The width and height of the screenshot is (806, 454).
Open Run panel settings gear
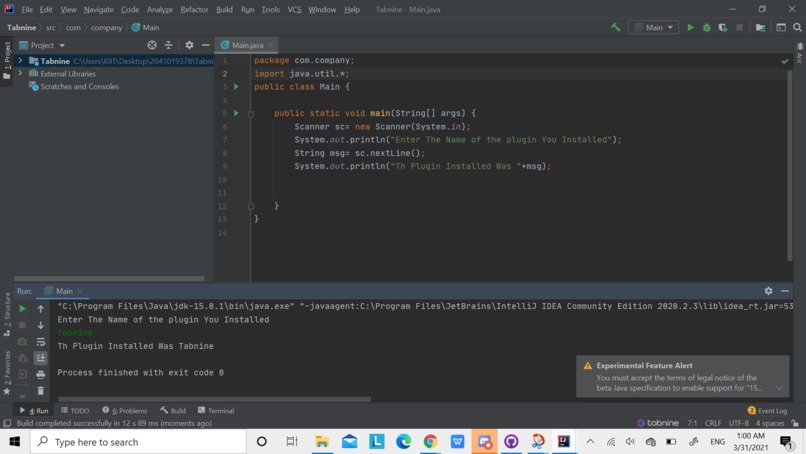pyautogui.click(x=768, y=291)
